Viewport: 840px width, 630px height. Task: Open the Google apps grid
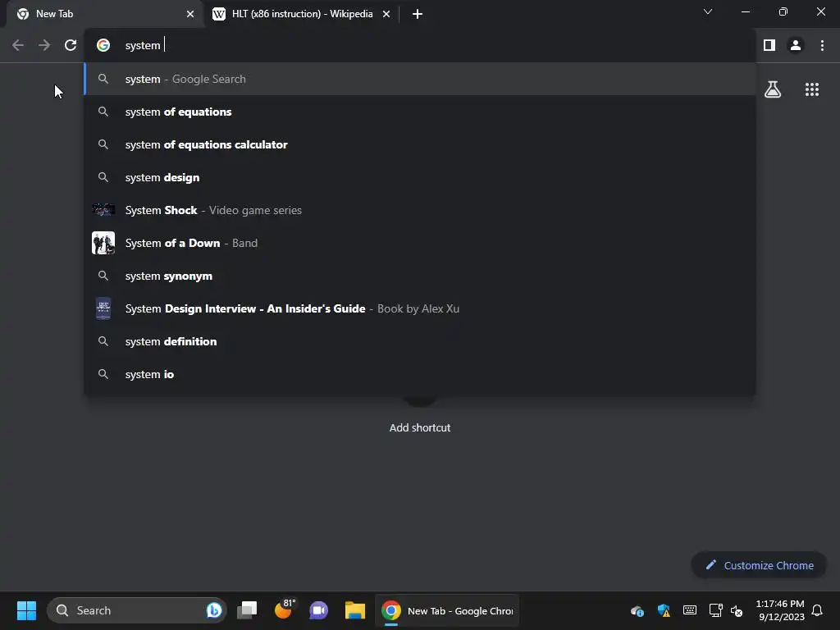pos(812,89)
